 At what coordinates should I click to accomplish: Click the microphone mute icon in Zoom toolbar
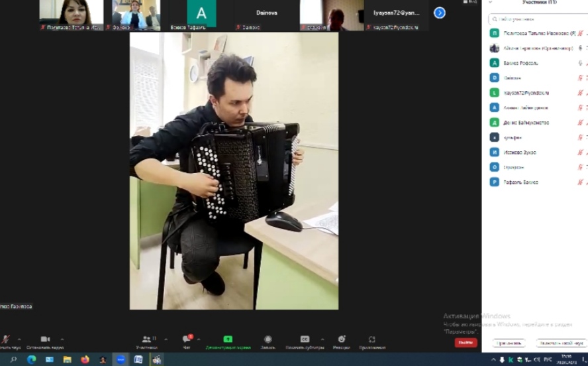5,339
